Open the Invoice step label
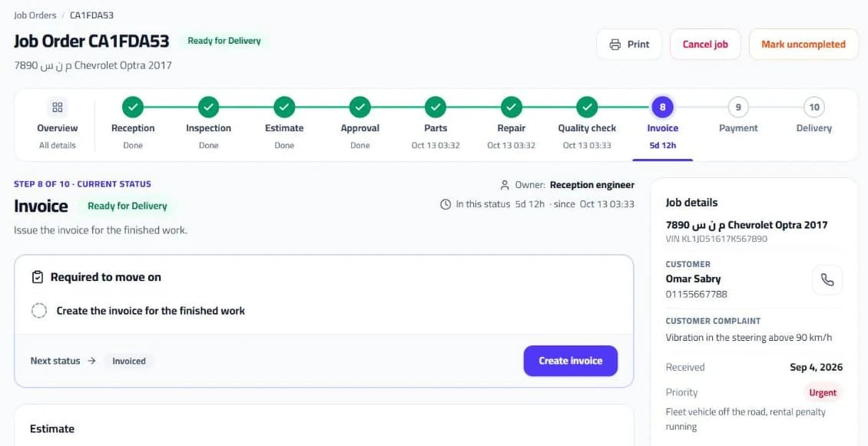Viewport: 868px width, 446px height. [x=663, y=128]
